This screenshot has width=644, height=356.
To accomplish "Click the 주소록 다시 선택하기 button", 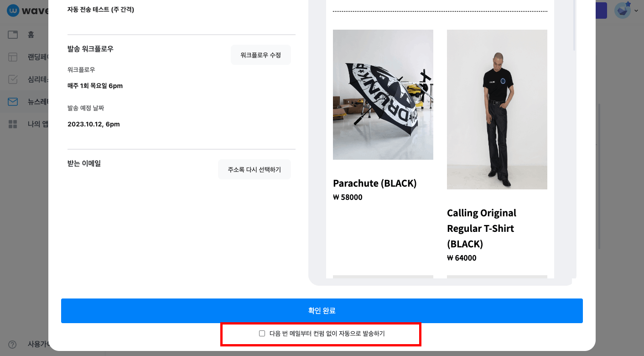I will coord(254,169).
